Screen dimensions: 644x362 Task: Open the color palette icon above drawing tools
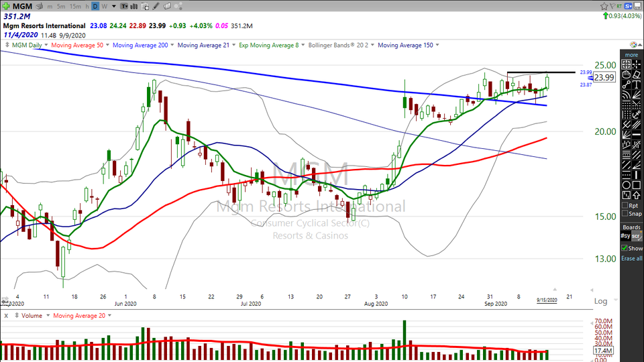pyautogui.click(x=633, y=45)
